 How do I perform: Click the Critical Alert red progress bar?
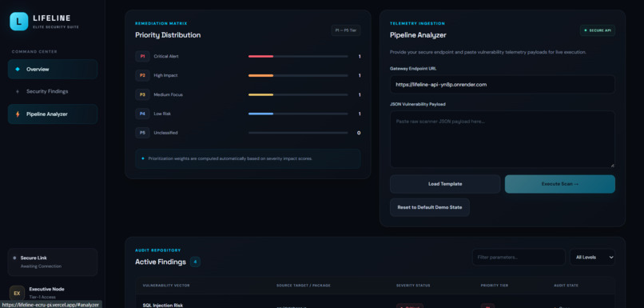tap(260, 56)
